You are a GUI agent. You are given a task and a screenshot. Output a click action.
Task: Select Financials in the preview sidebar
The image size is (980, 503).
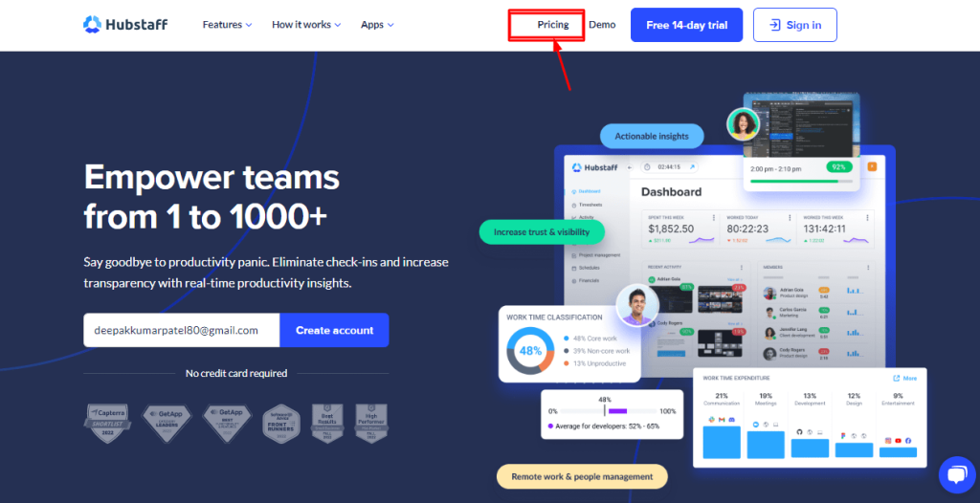tap(585, 280)
